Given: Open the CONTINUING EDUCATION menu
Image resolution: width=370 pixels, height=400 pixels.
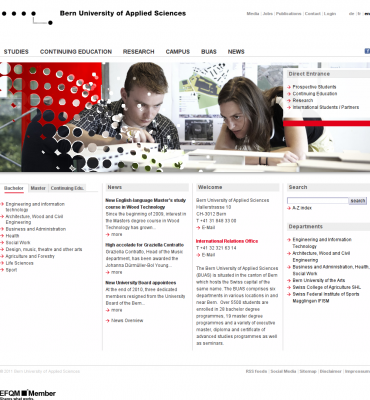Looking at the screenshot, I should click(x=76, y=52).
